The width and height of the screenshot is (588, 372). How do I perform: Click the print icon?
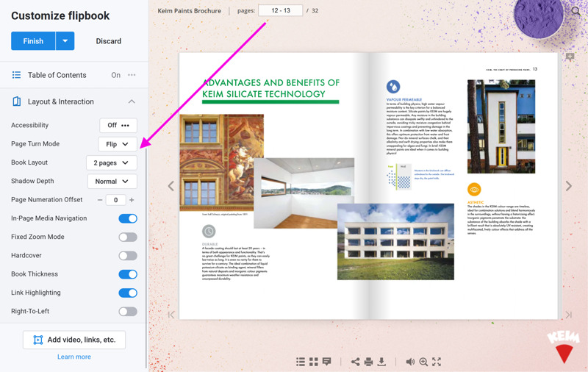point(368,362)
